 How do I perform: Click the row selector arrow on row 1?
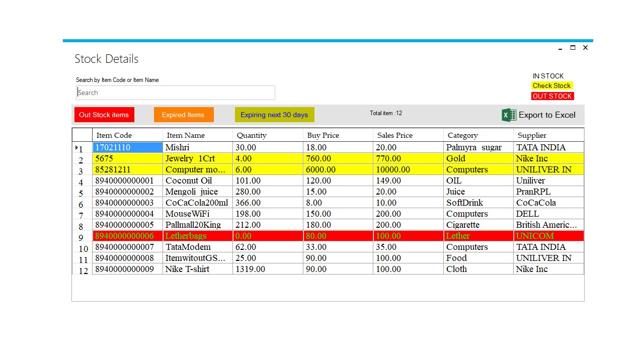click(77, 147)
